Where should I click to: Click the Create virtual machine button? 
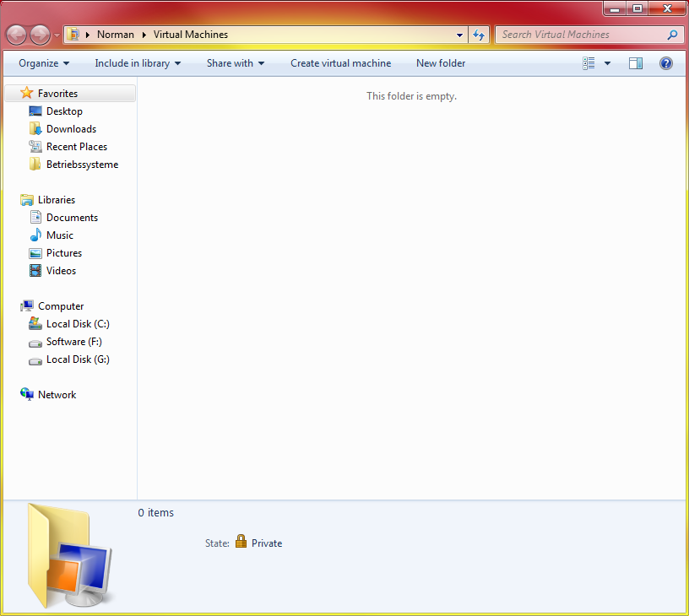pyautogui.click(x=340, y=63)
